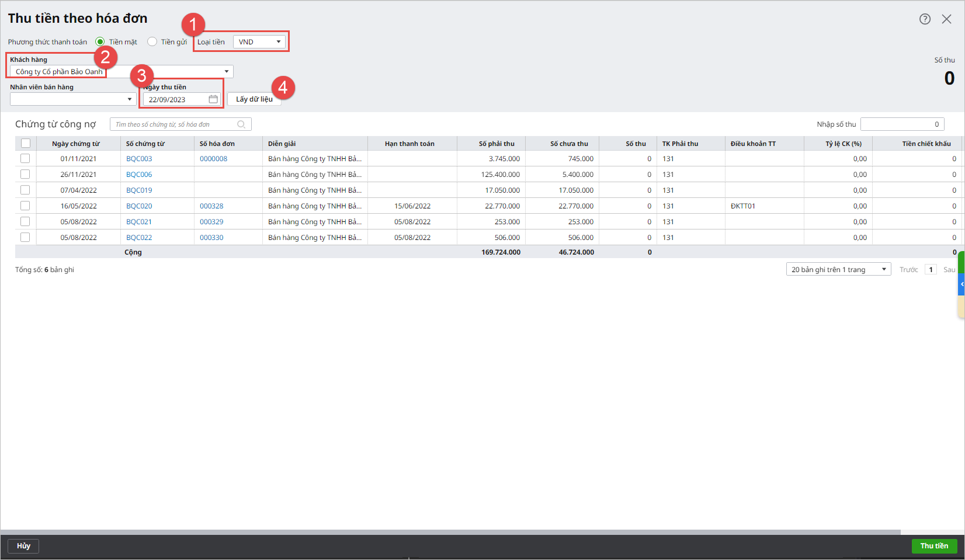Open the 20 bản ghi trên 1 trang dropdown

pyautogui.click(x=838, y=269)
